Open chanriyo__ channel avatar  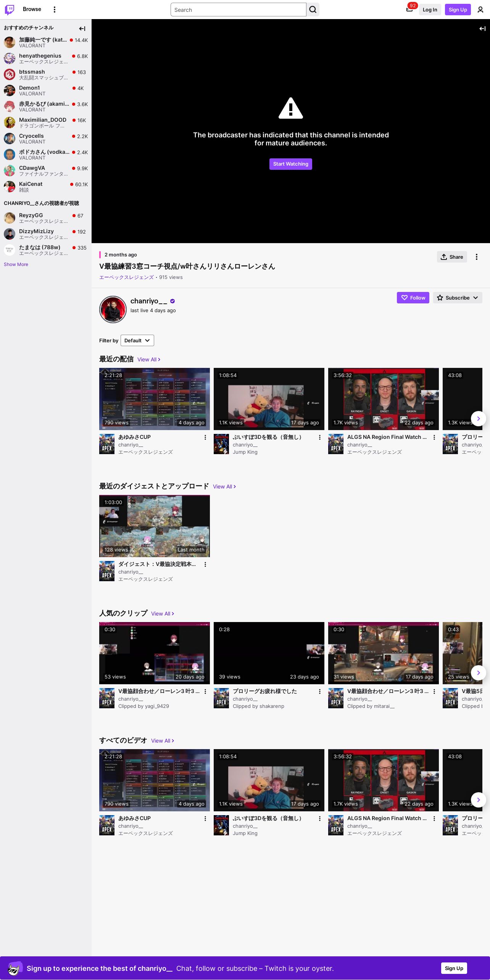click(x=113, y=309)
